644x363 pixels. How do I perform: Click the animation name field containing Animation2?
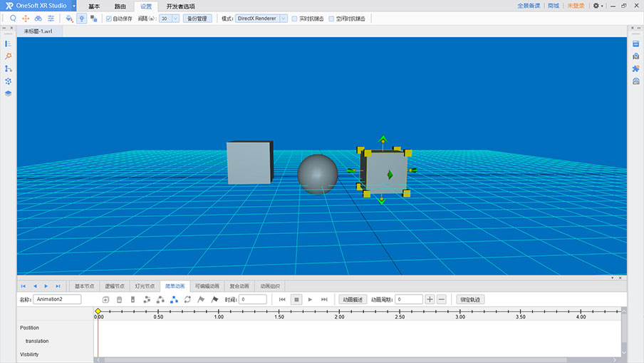point(58,300)
